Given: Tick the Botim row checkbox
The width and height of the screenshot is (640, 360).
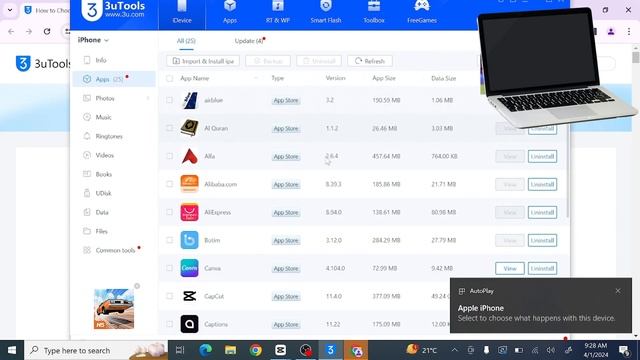Looking at the screenshot, I should pyautogui.click(x=169, y=240).
